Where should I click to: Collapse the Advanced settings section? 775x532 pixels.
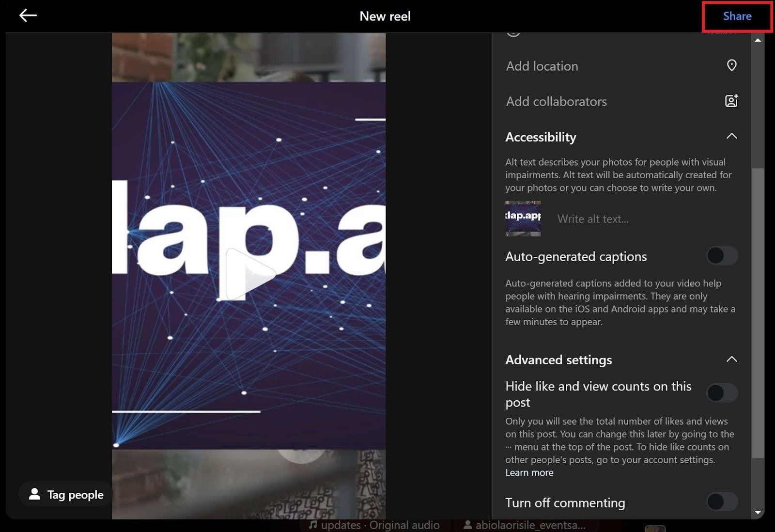(731, 360)
